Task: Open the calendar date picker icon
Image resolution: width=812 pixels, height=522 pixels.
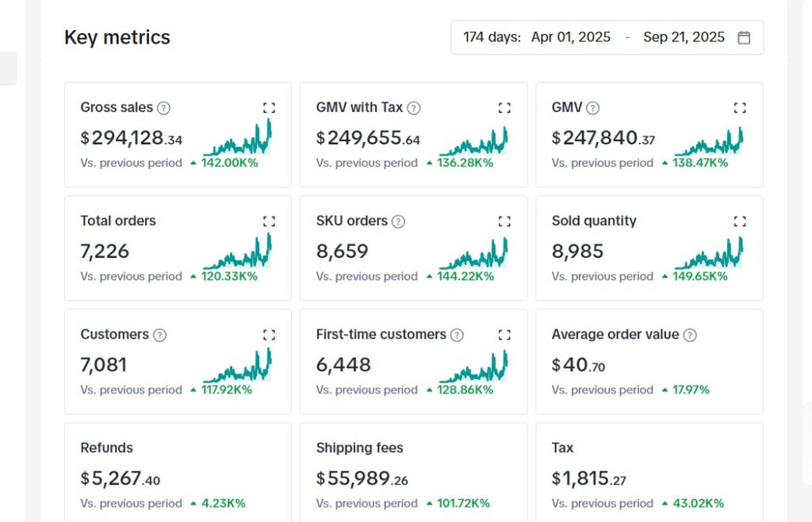Action: point(744,37)
